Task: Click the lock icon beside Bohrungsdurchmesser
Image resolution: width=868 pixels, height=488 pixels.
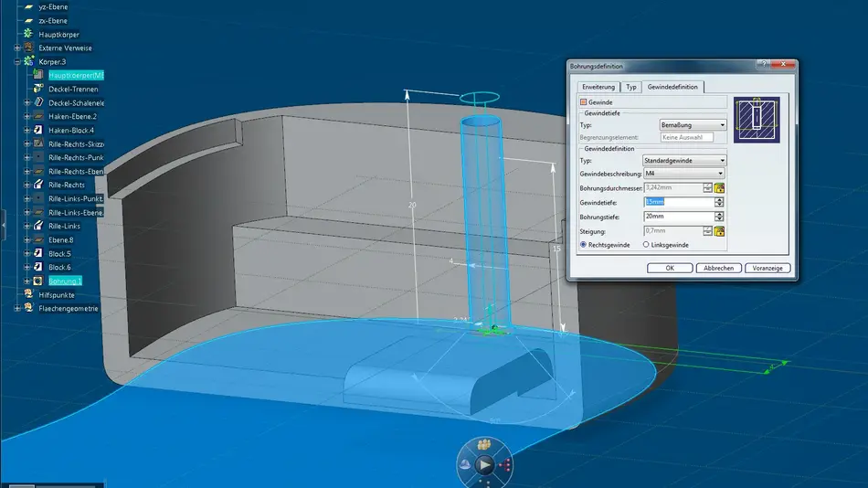Action: tap(720, 187)
